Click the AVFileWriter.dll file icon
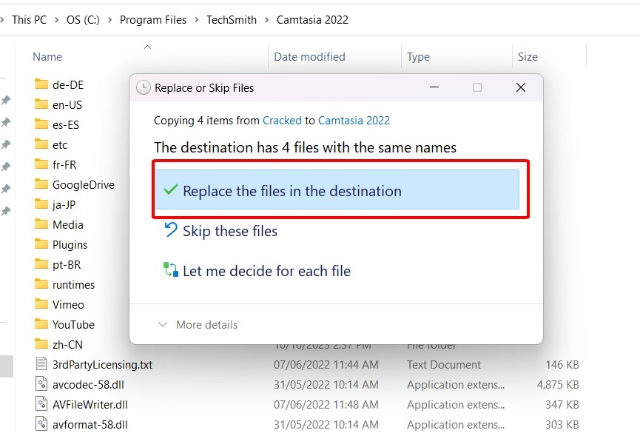Viewport: 640px width, 433px height. tap(41, 404)
